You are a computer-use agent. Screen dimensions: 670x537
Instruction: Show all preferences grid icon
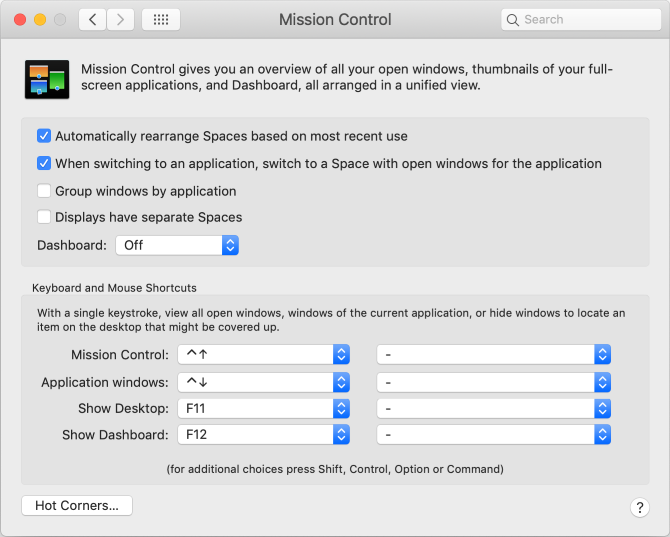pos(161,19)
